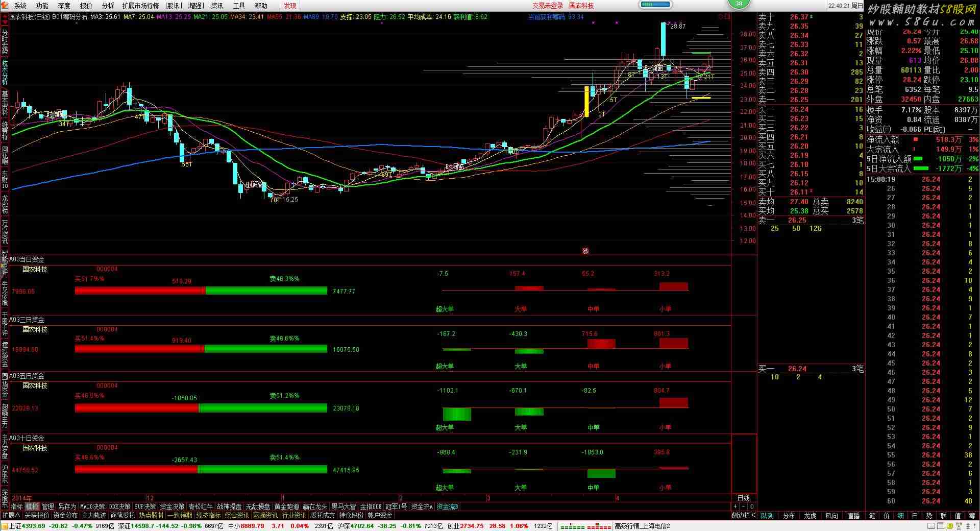Click the 国农科技 stock name link in toolbar
Viewport: 980px width, 531px height.
coord(581,6)
